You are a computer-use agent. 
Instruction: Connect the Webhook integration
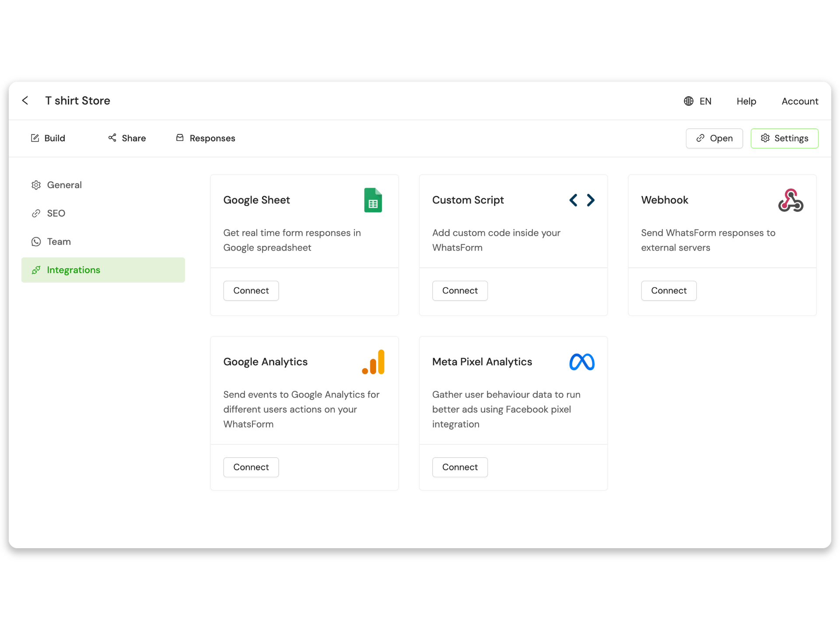pos(668,291)
